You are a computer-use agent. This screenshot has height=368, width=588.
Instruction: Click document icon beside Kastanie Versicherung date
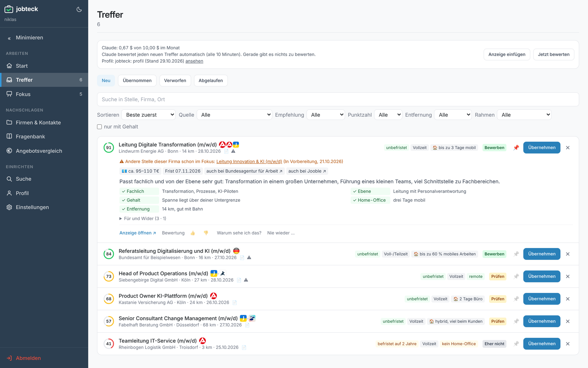tap(234, 302)
